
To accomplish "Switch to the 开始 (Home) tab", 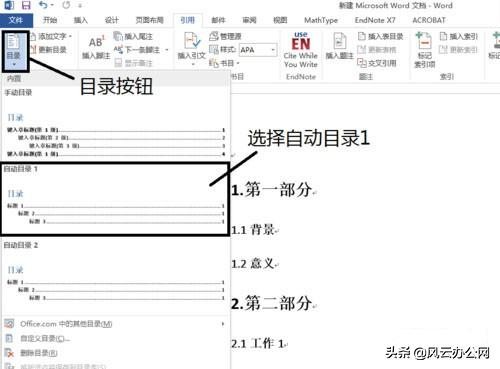I will click(x=50, y=20).
